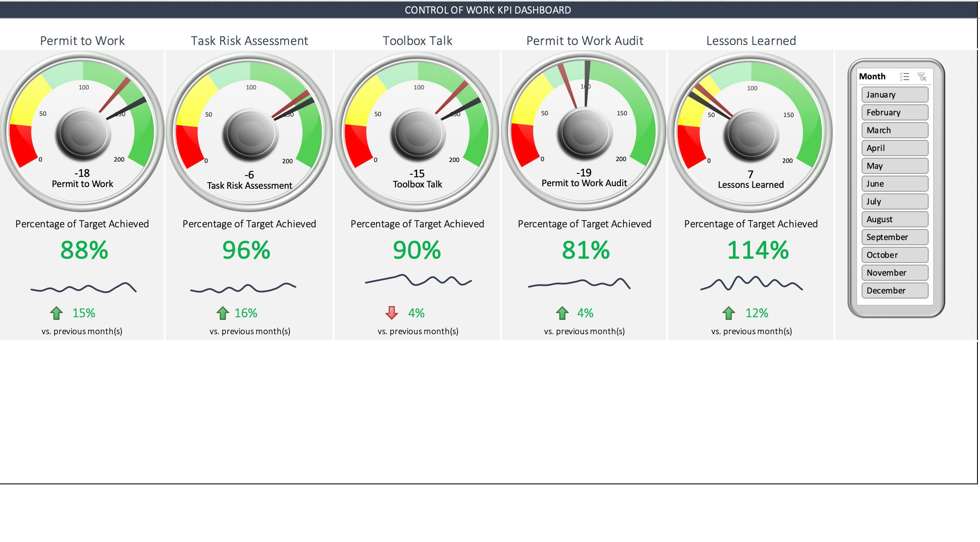The image size is (980, 542).
Task: Select the Permit to Work 88% indicator
Action: (84, 250)
